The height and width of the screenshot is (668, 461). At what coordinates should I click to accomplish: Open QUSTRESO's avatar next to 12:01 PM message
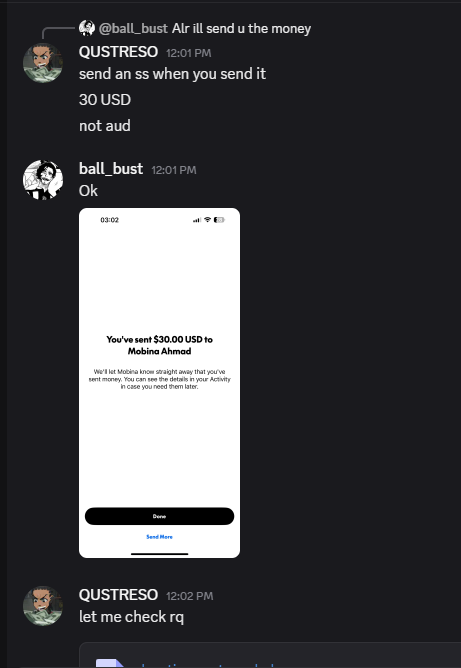tap(43, 63)
